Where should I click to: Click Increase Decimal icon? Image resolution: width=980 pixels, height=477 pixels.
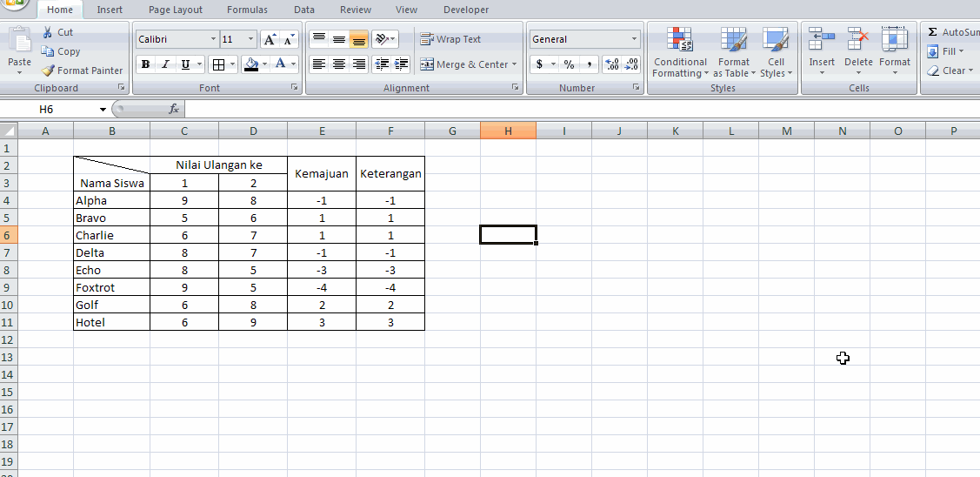[x=612, y=64]
